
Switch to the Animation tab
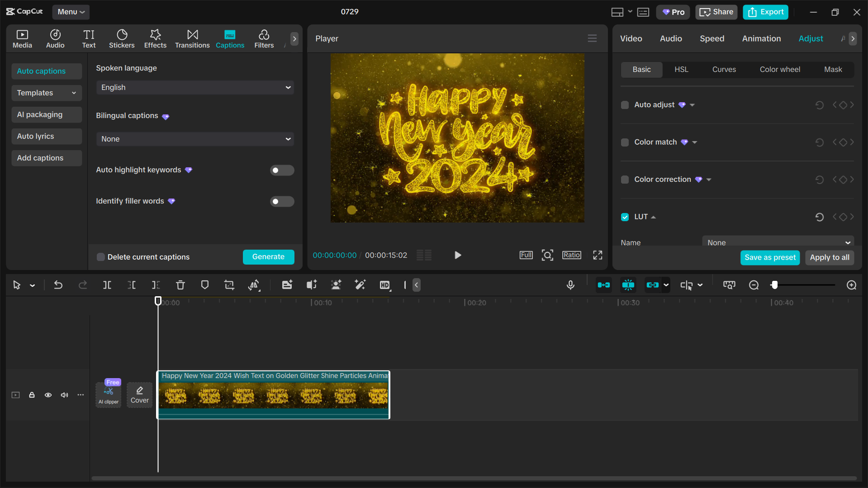pyautogui.click(x=761, y=38)
